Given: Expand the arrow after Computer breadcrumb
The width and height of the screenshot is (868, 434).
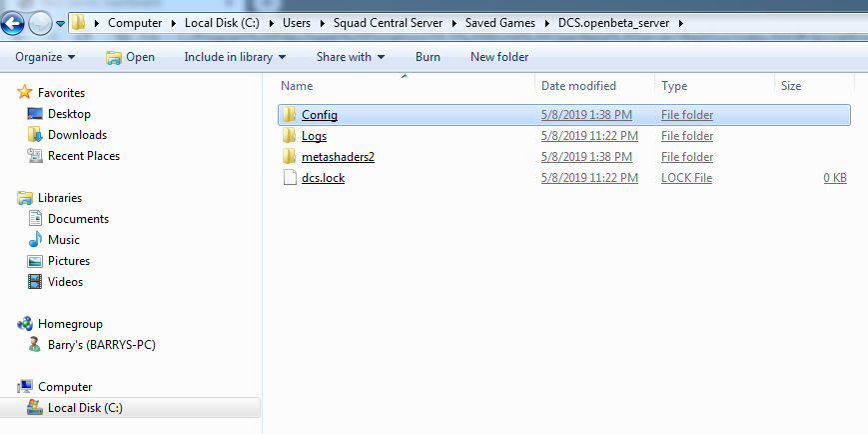Looking at the screenshot, I should click(x=174, y=23).
